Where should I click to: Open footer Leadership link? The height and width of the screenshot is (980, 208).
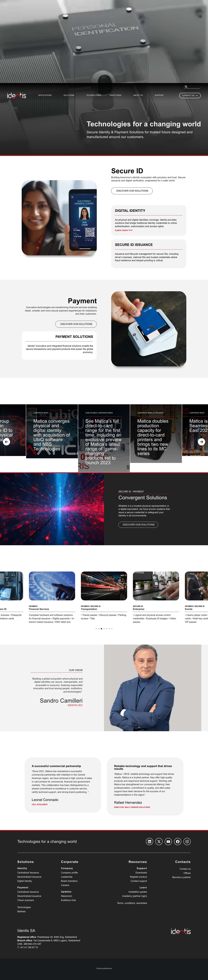pos(67,877)
